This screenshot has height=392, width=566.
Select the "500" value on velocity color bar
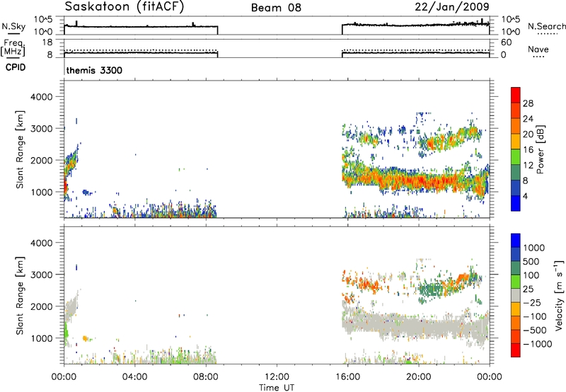[x=531, y=262]
